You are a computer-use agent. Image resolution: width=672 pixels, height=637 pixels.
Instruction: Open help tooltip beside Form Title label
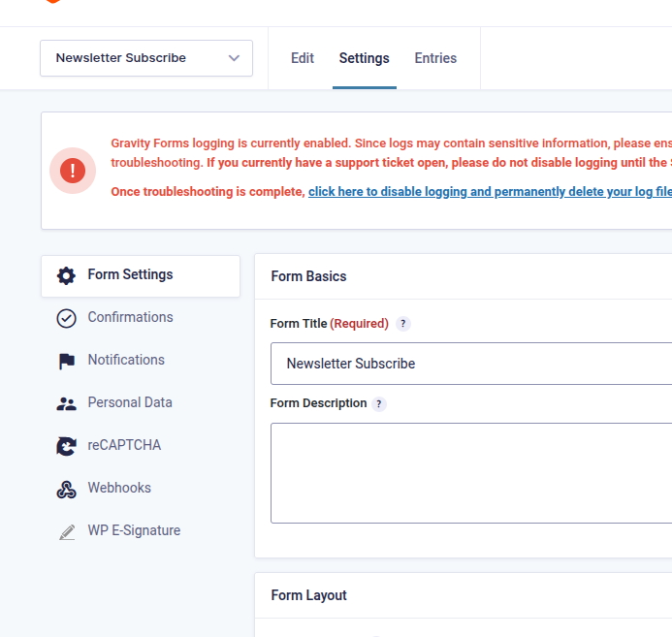403,324
